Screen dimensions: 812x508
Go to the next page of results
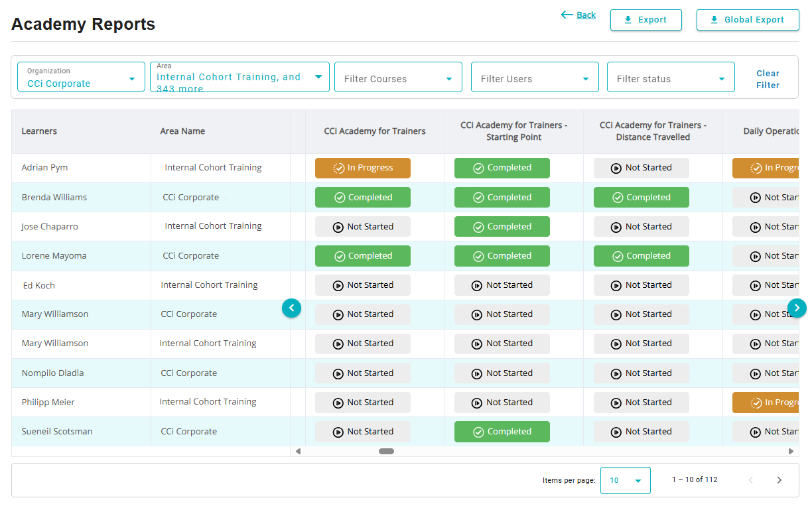pyautogui.click(x=779, y=480)
